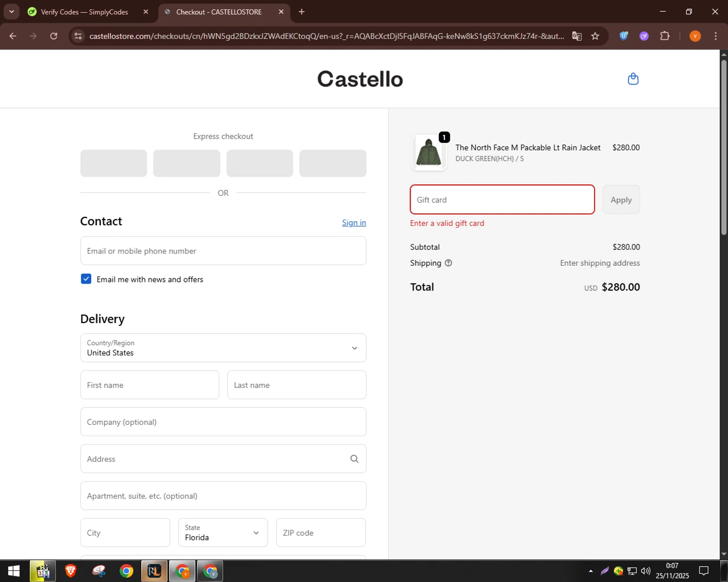Click the Apply gift card button

tap(621, 200)
